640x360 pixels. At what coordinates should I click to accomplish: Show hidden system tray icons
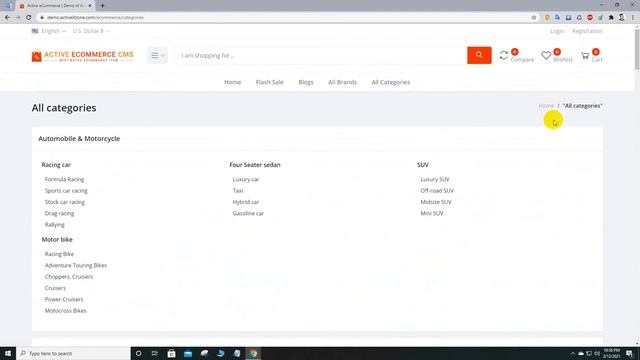pos(573,353)
